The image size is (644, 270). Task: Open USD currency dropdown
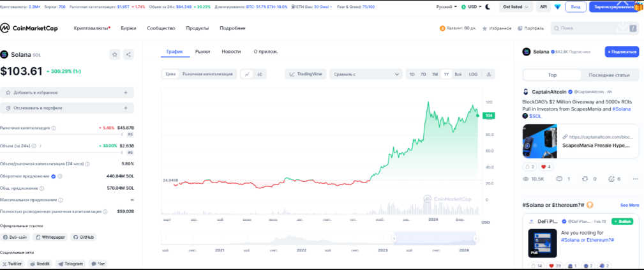472,7
